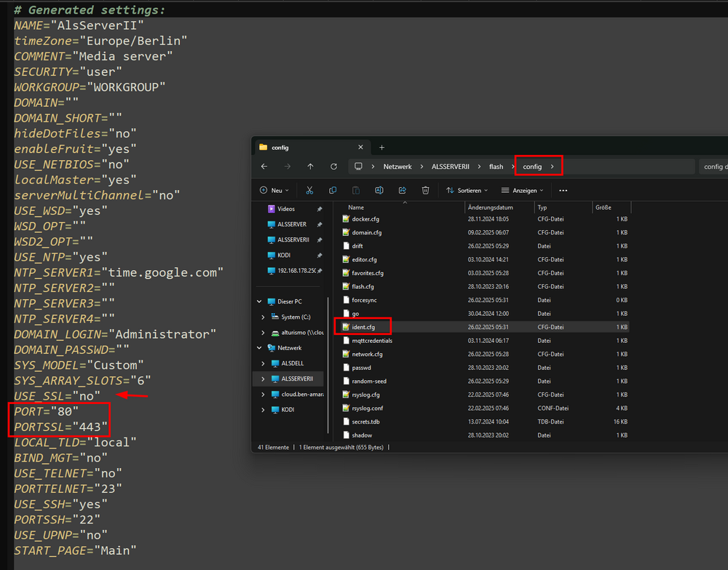728x570 pixels.
Task: Click the Rename icon in toolbar
Action: coord(379,190)
